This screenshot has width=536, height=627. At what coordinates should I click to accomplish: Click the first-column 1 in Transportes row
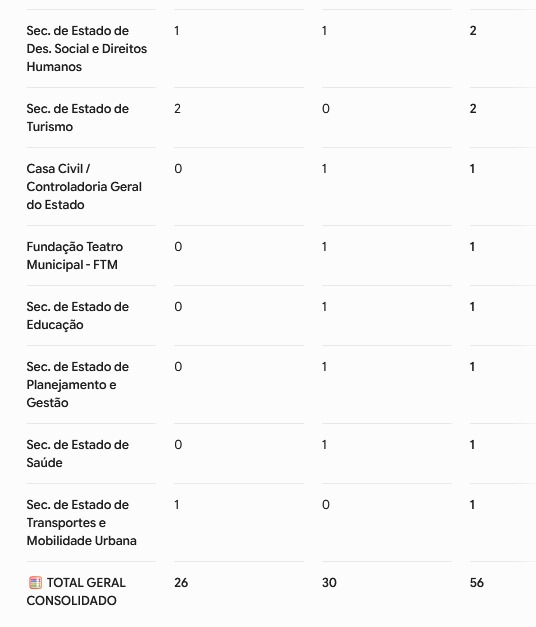tap(177, 505)
